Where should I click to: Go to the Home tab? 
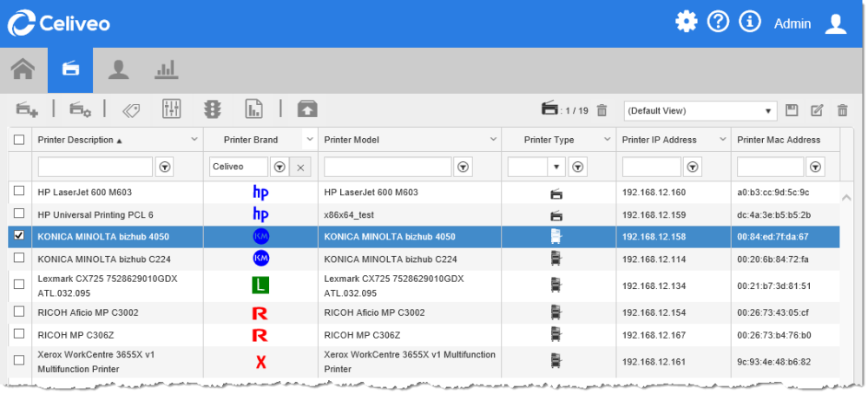coord(23,69)
